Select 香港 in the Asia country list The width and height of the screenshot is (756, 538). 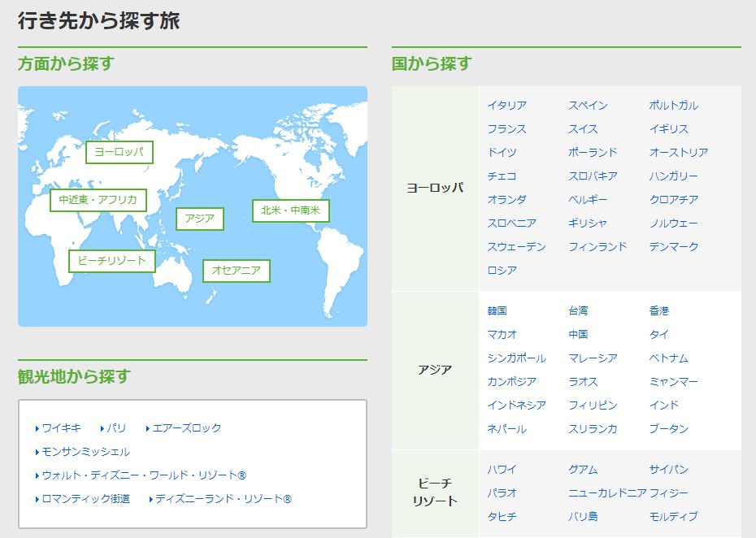click(x=661, y=310)
